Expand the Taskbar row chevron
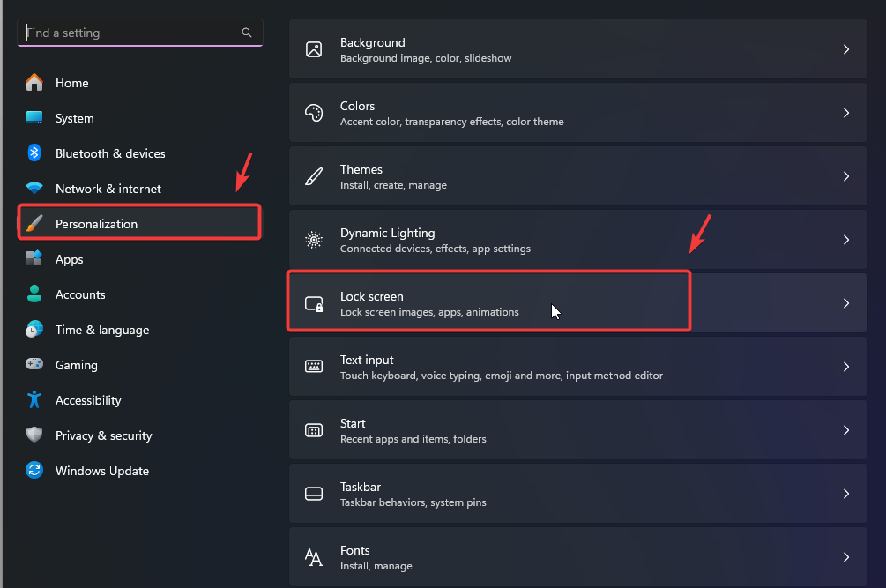This screenshot has height=588, width=886. click(846, 494)
